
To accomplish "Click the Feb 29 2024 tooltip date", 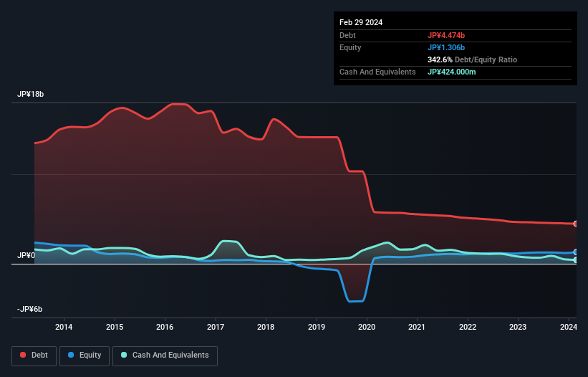I will pyautogui.click(x=361, y=22).
